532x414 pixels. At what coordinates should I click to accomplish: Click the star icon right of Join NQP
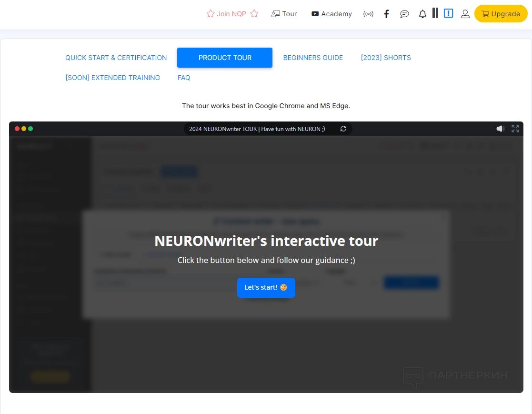tap(254, 13)
